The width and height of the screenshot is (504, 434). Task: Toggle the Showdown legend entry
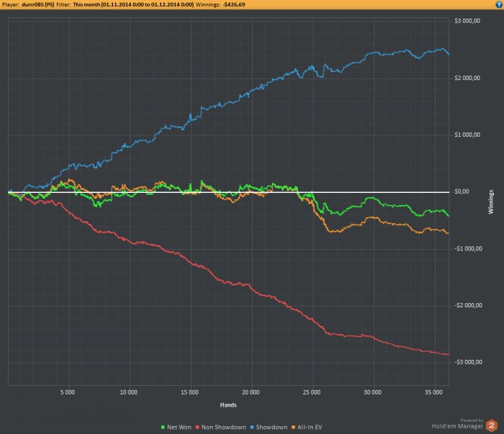(x=269, y=428)
